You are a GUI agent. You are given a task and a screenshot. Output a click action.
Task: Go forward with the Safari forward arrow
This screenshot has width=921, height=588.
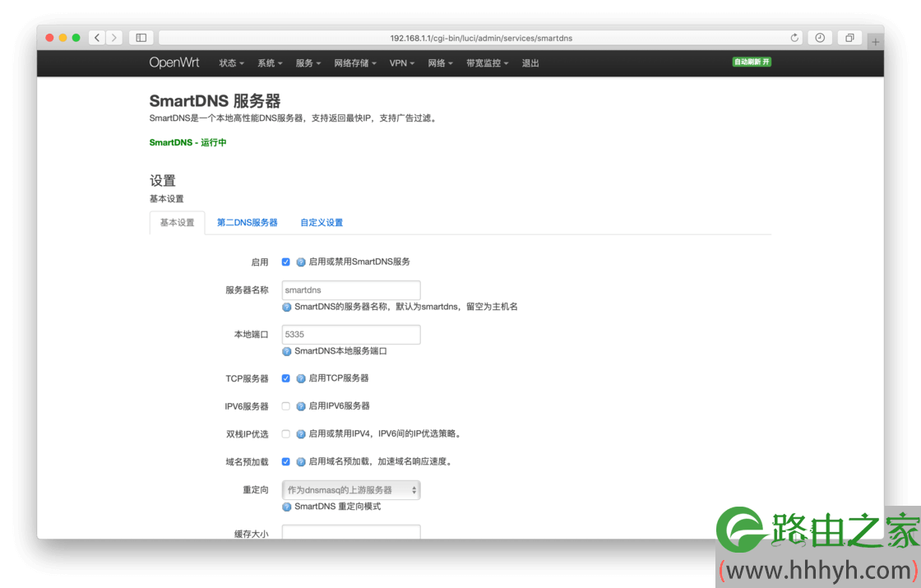[114, 38]
